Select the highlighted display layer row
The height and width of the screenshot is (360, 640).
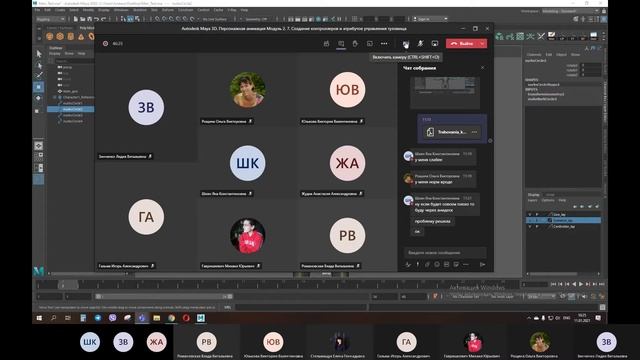click(563, 220)
